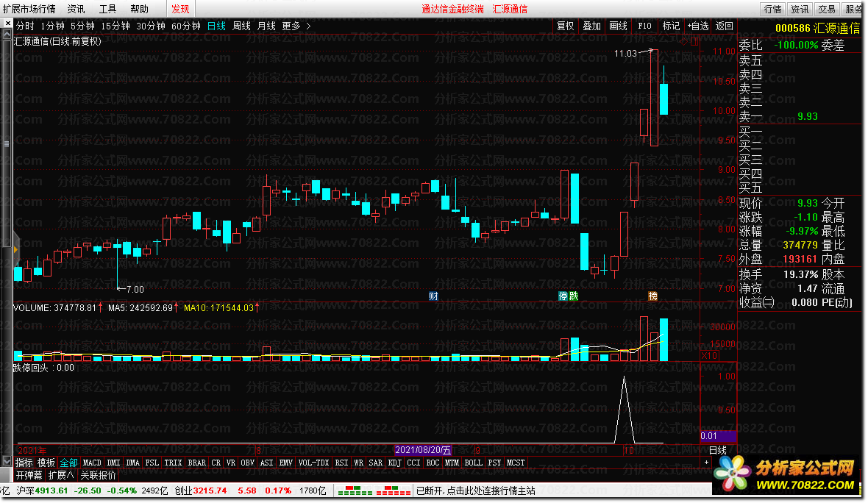
Task: Click the 沪深 index value 4913.61
Action: click(x=51, y=490)
